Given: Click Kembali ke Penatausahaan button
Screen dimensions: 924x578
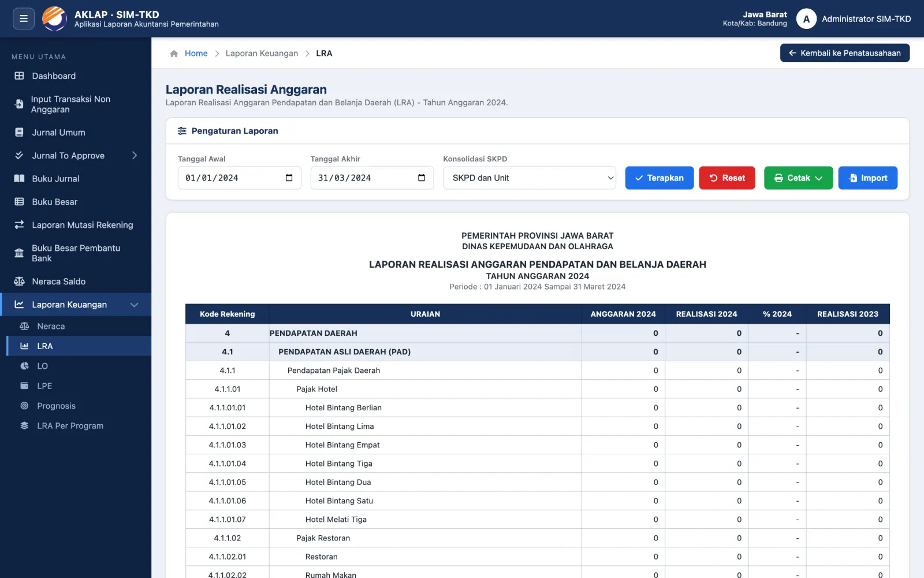Looking at the screenshot, I should (845, 53).
